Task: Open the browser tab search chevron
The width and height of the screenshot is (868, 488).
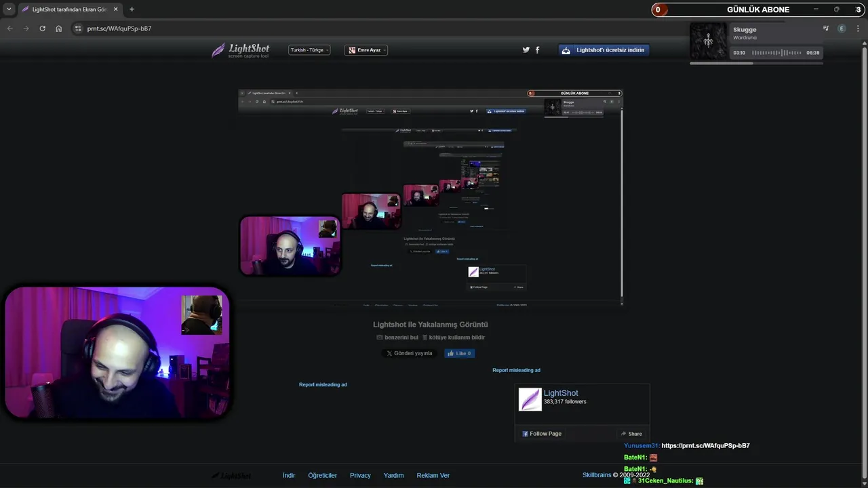Action: (x=9, y=9)
